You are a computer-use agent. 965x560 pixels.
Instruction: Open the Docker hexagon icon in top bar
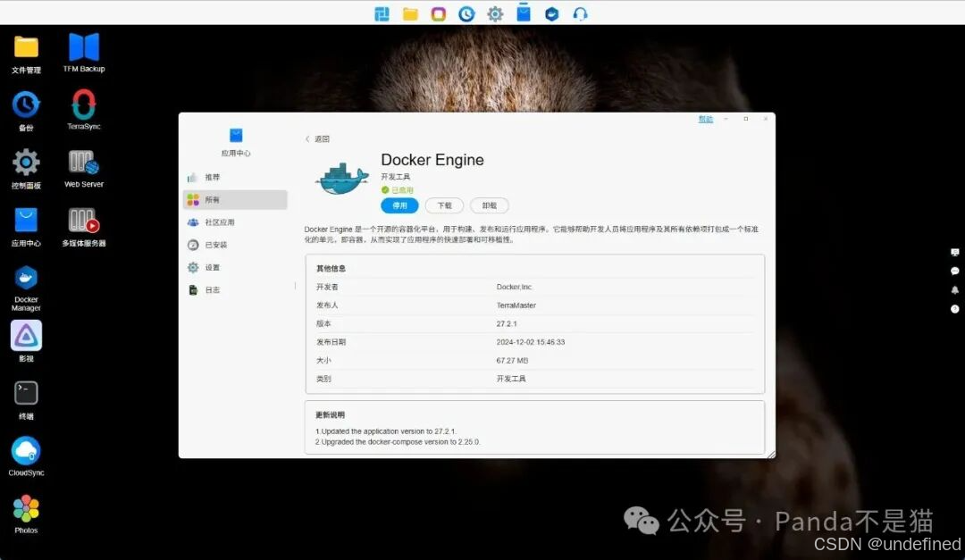(551, 13)
